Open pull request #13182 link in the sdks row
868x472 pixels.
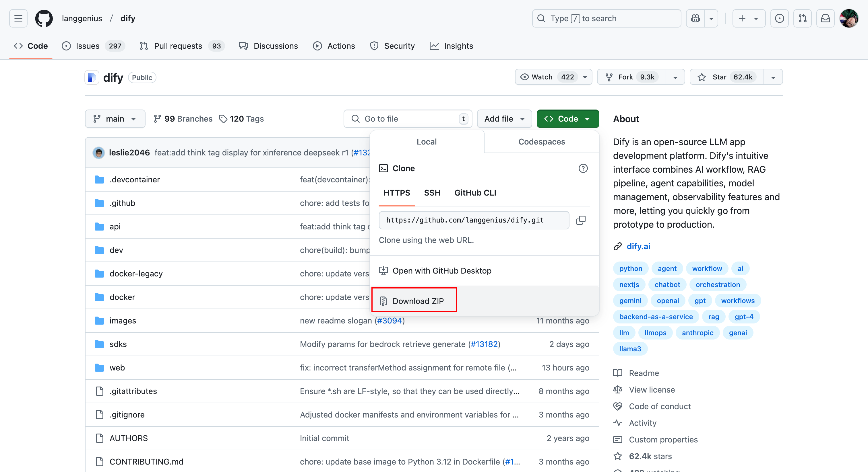pos(484,344)
